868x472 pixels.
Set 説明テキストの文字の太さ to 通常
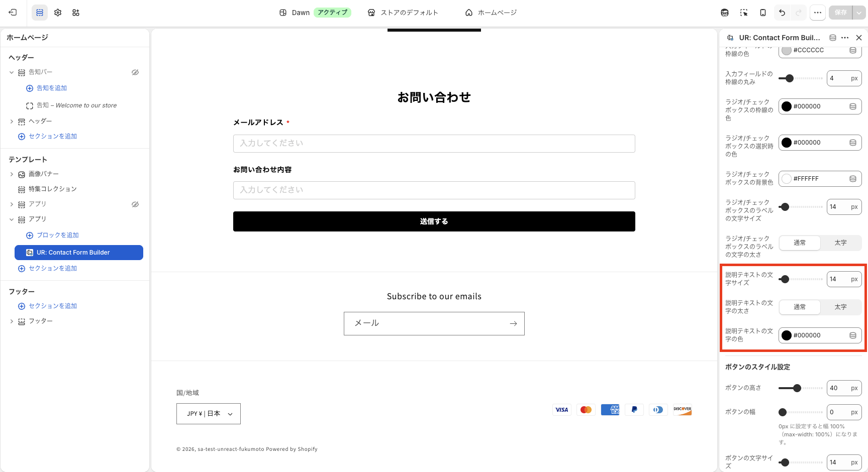(800, 307)
